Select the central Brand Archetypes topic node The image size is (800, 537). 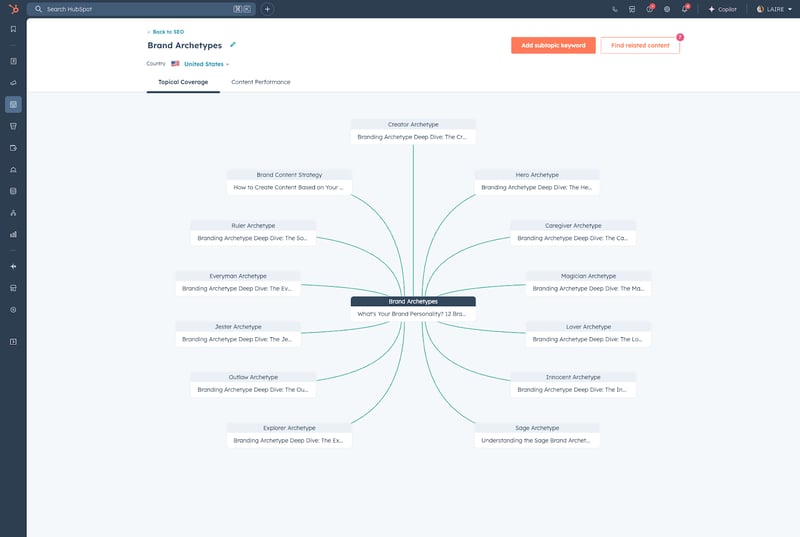[x=413, y=301]
